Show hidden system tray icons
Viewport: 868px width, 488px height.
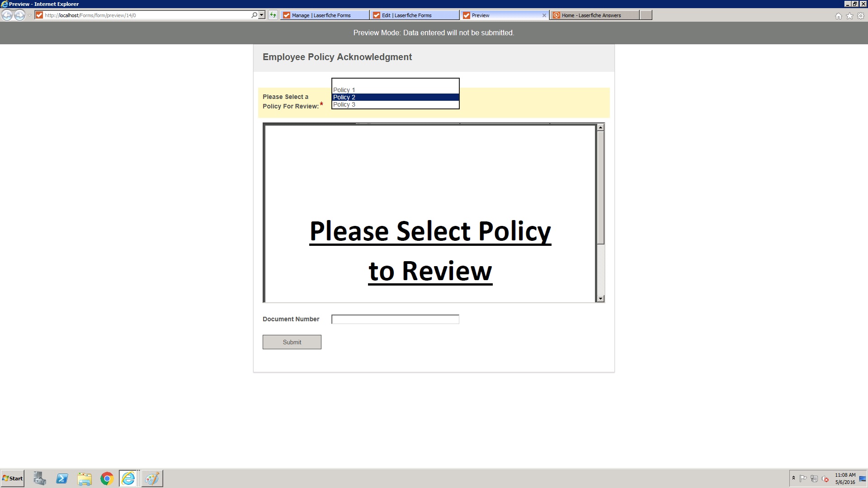(793, 478)
